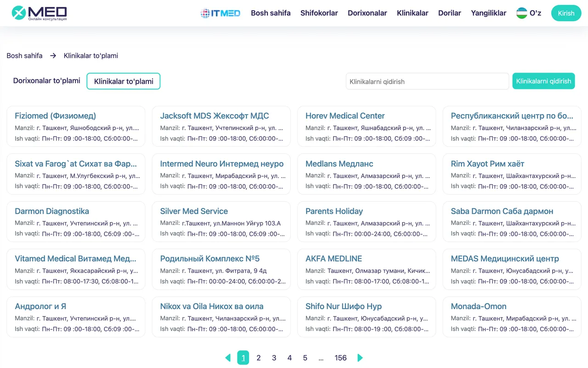Open Silver Med Service clinic
The width and height of the screenshot is (588, 368).
[221, 222]
